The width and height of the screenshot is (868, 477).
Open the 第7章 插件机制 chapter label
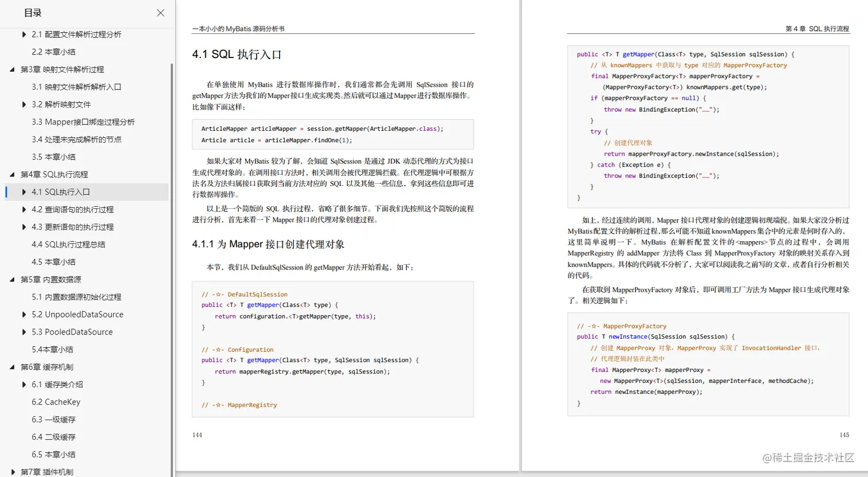pos(46,472)
